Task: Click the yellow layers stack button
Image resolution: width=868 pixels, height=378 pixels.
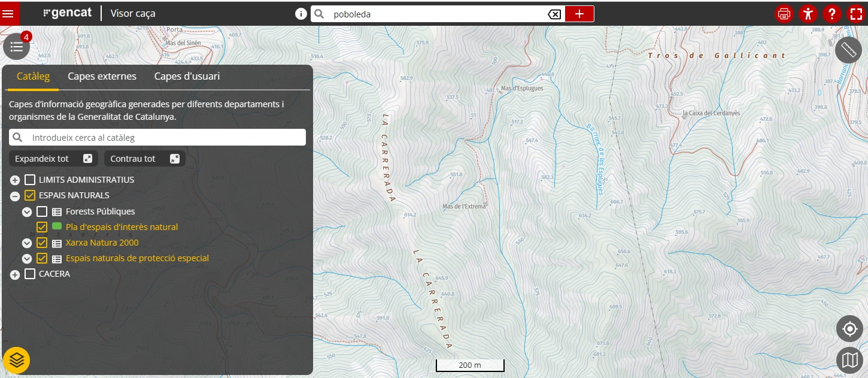Action: coord(17,360)
